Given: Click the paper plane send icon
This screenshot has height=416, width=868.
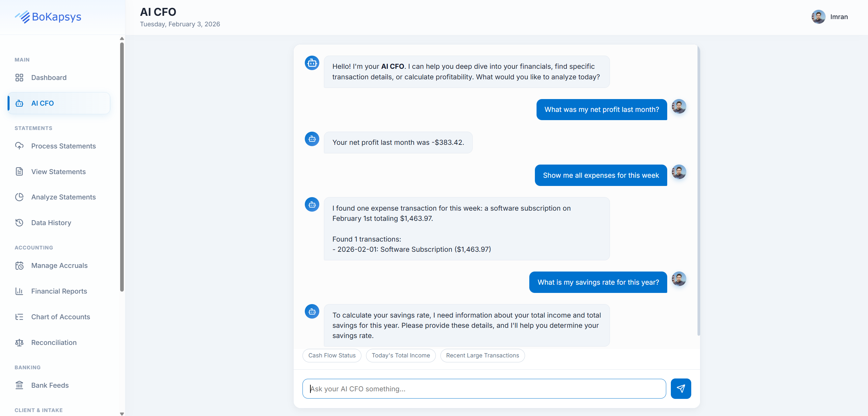Looking at the screenshot, I should click(x=681, y=388).
